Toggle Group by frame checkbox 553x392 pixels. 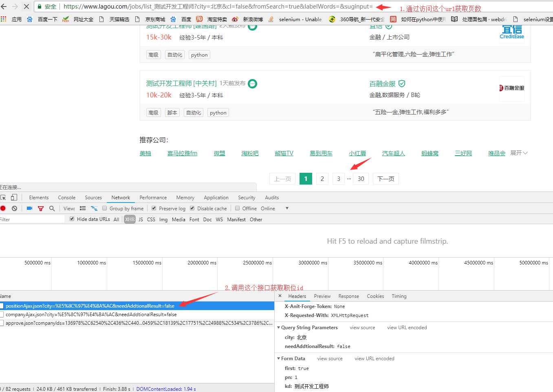105,208
